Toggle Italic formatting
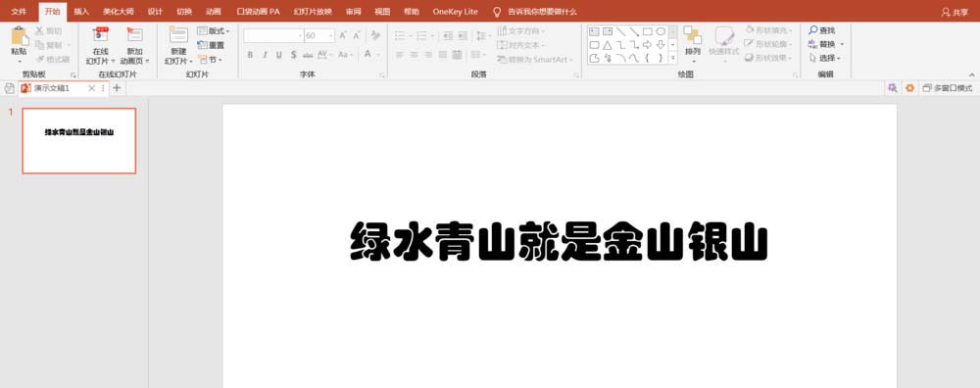 click(265, 55)
